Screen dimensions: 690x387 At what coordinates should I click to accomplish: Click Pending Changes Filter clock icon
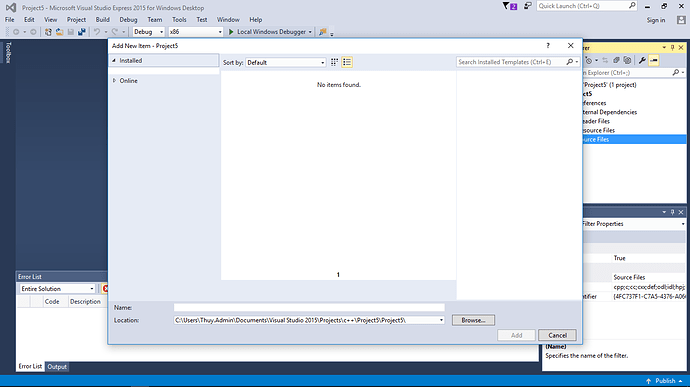(589, 60)
